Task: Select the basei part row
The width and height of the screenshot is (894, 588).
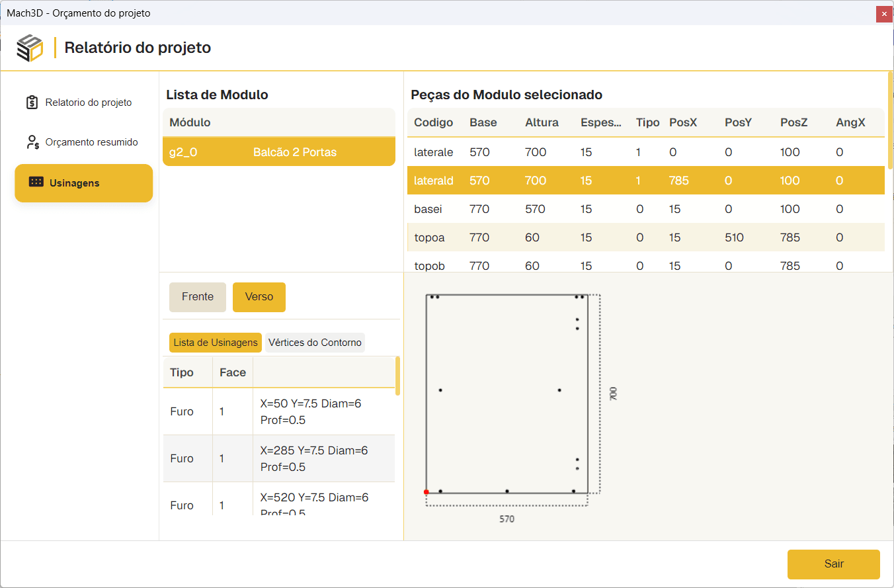Action: tap(646, 209)
